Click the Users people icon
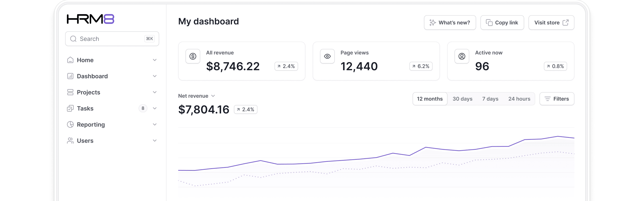 click(x=70, y=141)
